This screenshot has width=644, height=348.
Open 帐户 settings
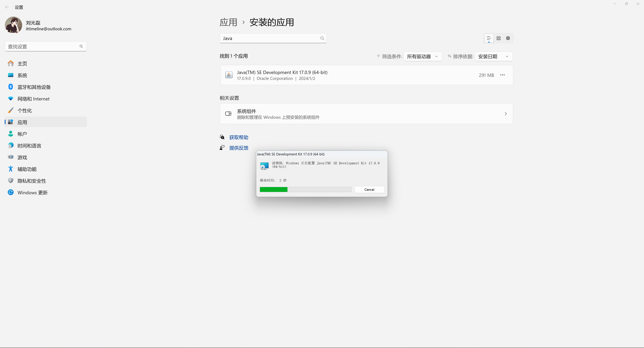click(x=46, y=134)
